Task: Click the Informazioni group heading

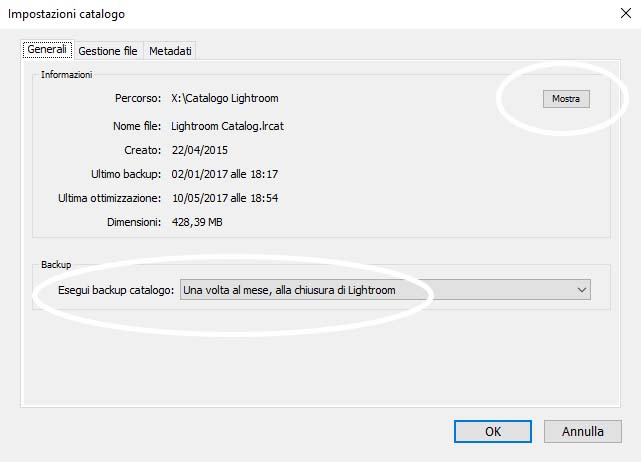Action: click(66, 75)
